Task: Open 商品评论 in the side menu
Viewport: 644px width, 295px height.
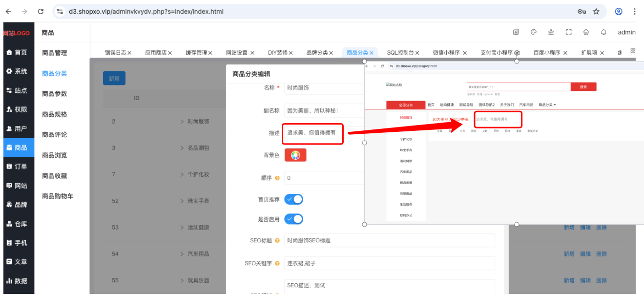Action: point(55,135)
